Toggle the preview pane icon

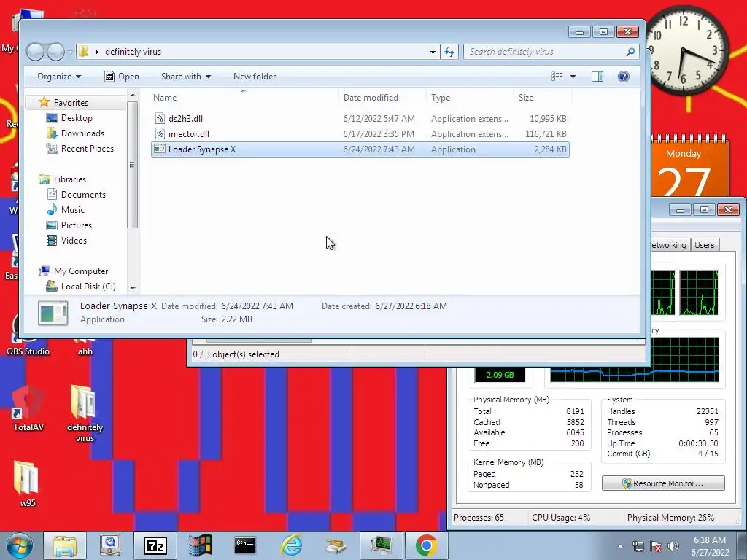coord(597,77)
